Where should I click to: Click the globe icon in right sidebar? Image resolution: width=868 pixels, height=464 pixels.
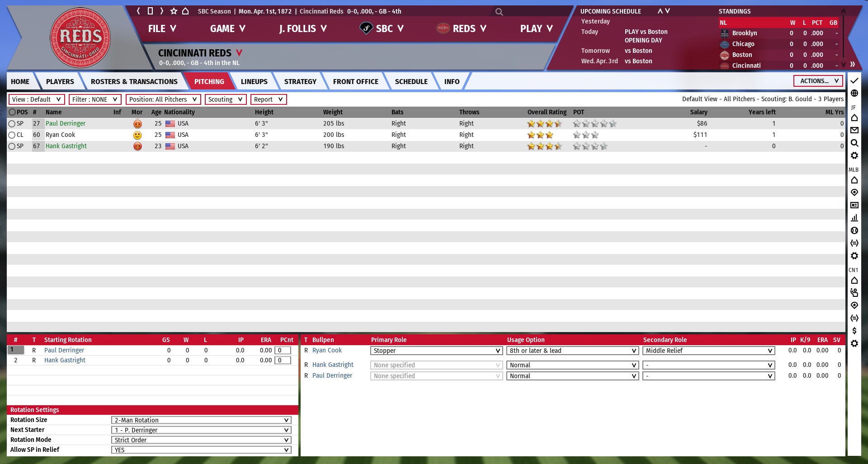pos(854,93)
